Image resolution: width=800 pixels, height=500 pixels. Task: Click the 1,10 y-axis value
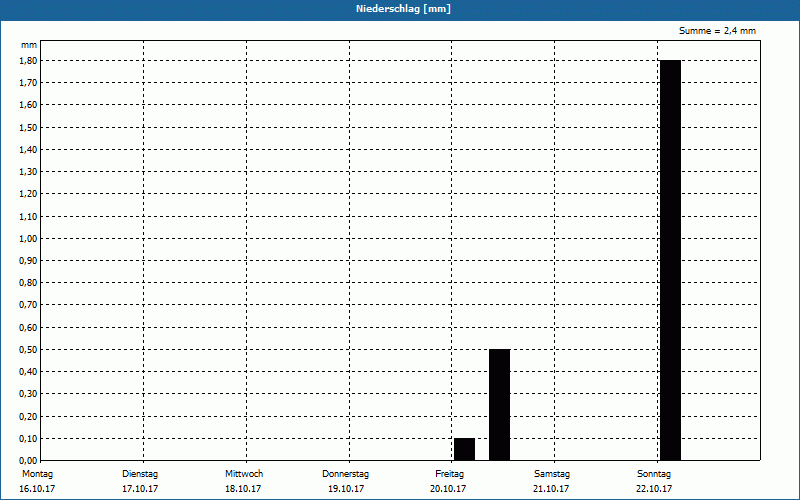(x=28, y=216)
